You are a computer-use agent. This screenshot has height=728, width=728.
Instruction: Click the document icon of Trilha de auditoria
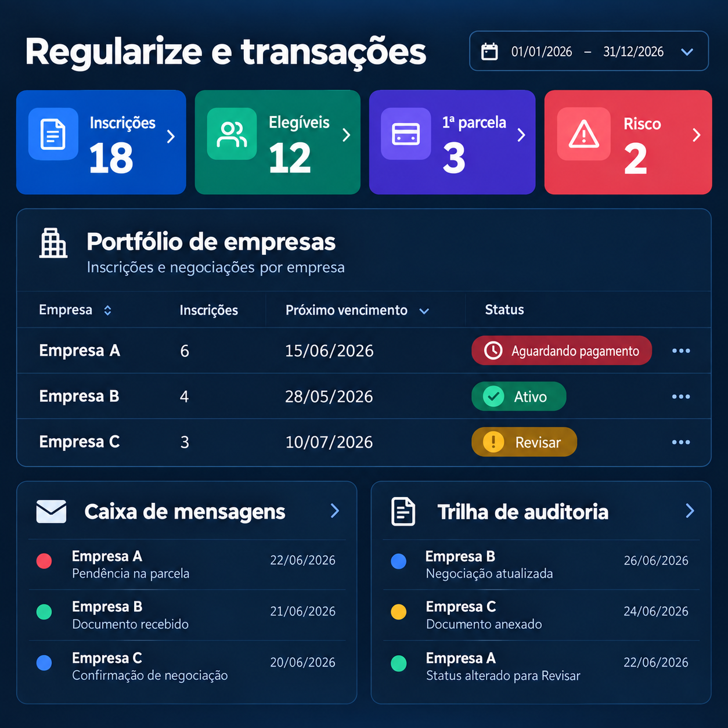pos(403,511)
